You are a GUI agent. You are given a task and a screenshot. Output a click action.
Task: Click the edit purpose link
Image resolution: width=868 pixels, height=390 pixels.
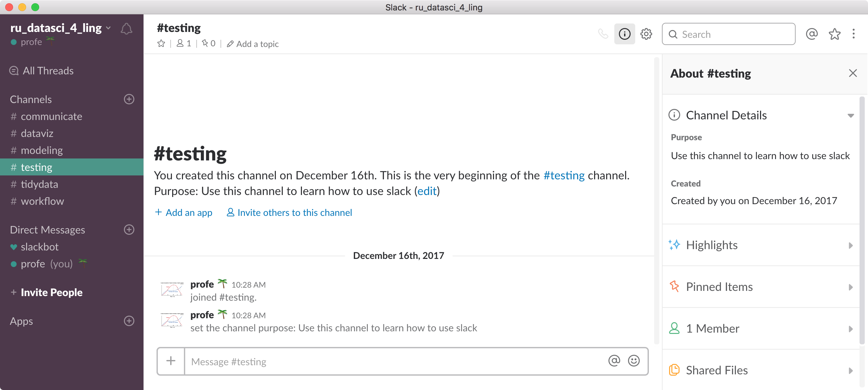click(427, 191)
